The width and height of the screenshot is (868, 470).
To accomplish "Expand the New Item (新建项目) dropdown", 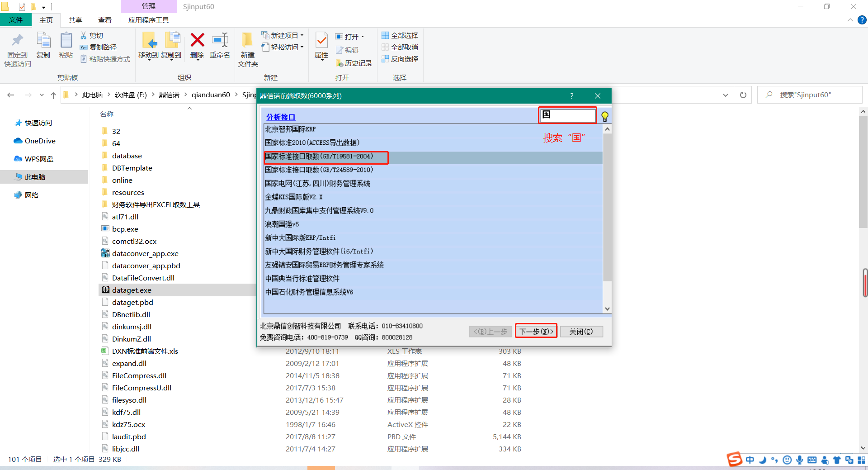I will (x=302, y=35).
